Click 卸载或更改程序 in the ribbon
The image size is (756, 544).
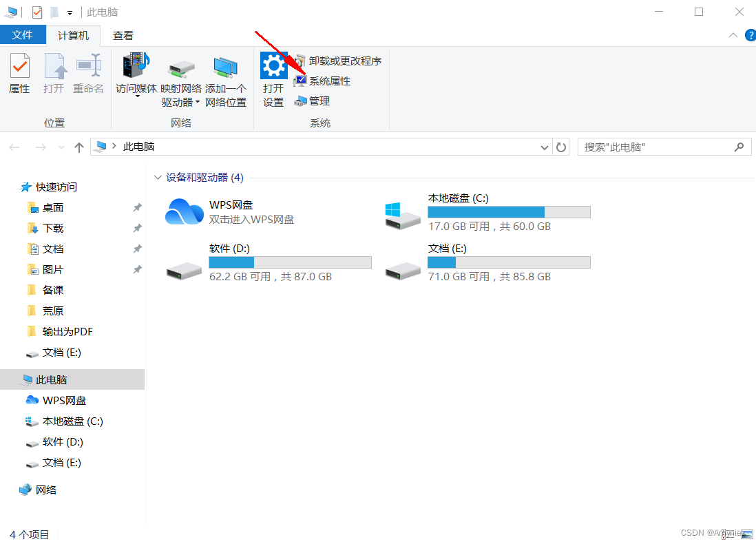(x=338, y=61)
